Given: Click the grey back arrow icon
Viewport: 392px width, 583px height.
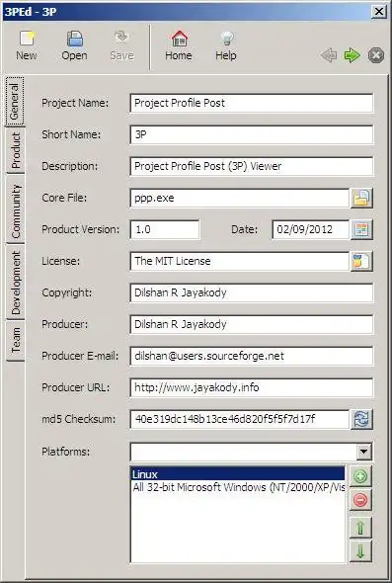Looking at the screenshot, I should [329, 55].
